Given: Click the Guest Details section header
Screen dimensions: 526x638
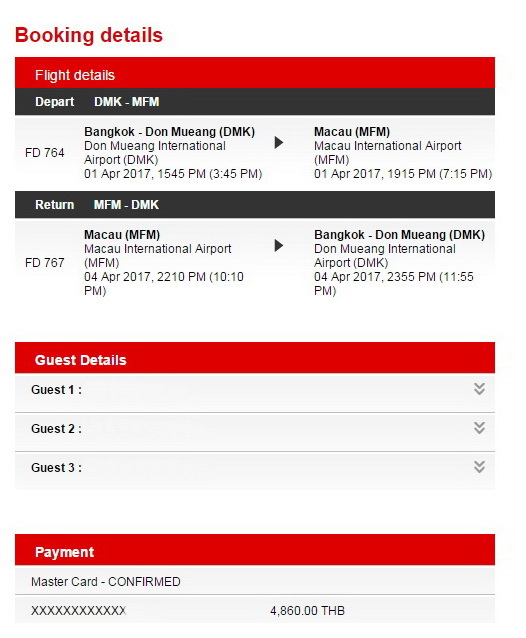Looking at the screenshot, I should tap(255, 358).
